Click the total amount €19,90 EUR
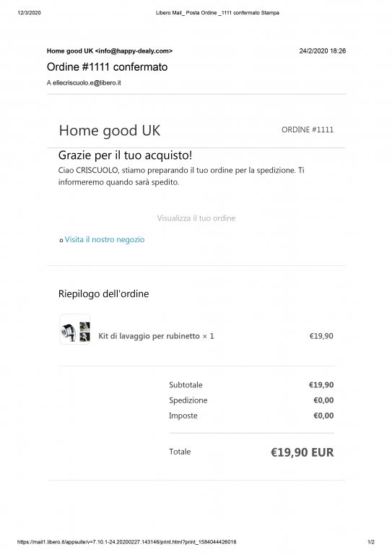Image resolution: width=392 pixels, height=555 pixels. coord(302,452)
